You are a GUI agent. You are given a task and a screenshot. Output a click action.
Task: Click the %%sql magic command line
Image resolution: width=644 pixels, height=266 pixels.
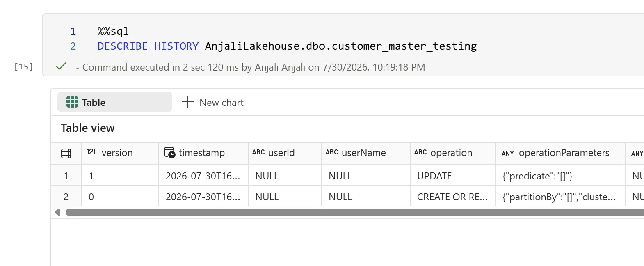click(x=113, y=31)
